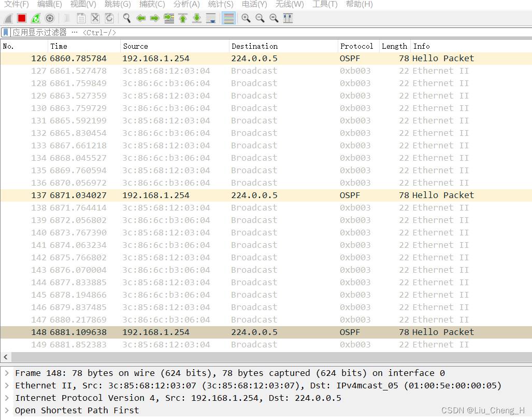
Task: Toggle auto-scroll during live capture
Action: point(211,18)
